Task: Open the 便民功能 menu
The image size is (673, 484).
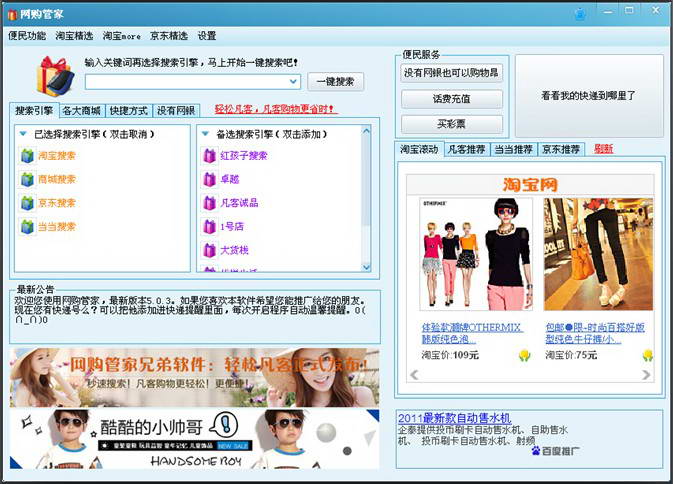Action: point(27,36)
